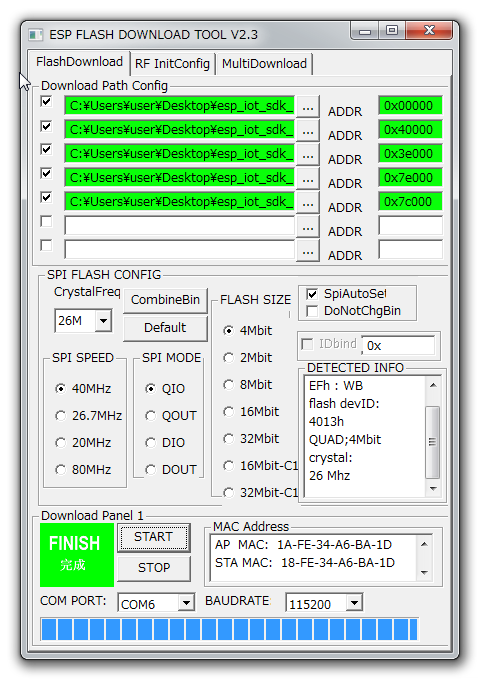Enable the DoNotChgBin checkbox

tap(312, 311)
